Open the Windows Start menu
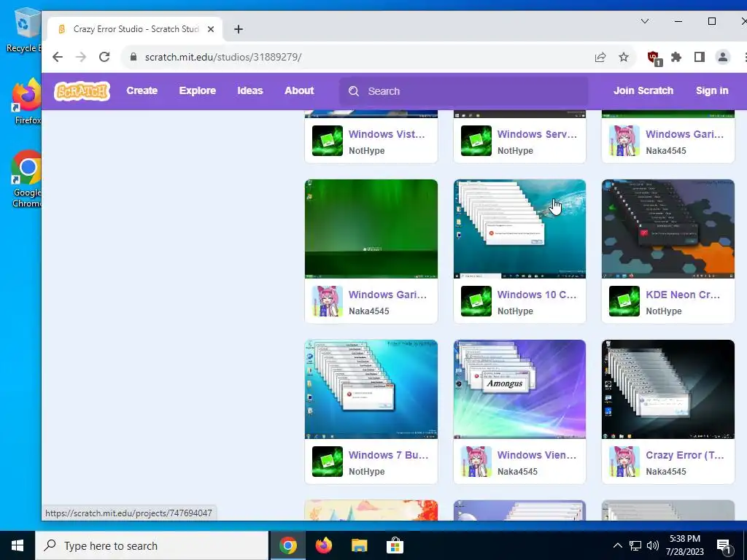Image resolution: width=747 pixels, height=560 pixels. tap(18, 545)
